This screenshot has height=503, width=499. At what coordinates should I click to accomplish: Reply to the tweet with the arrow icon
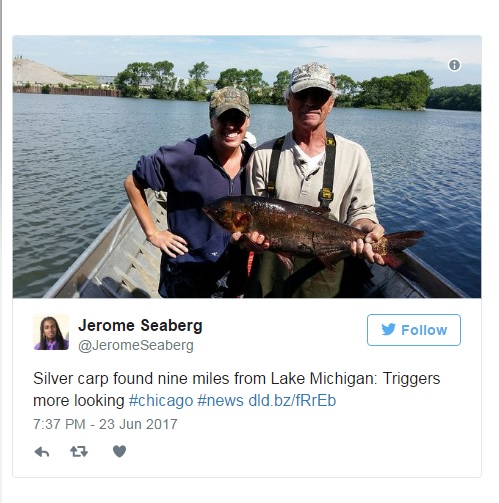pyautogui.click(x=42, y=452)
